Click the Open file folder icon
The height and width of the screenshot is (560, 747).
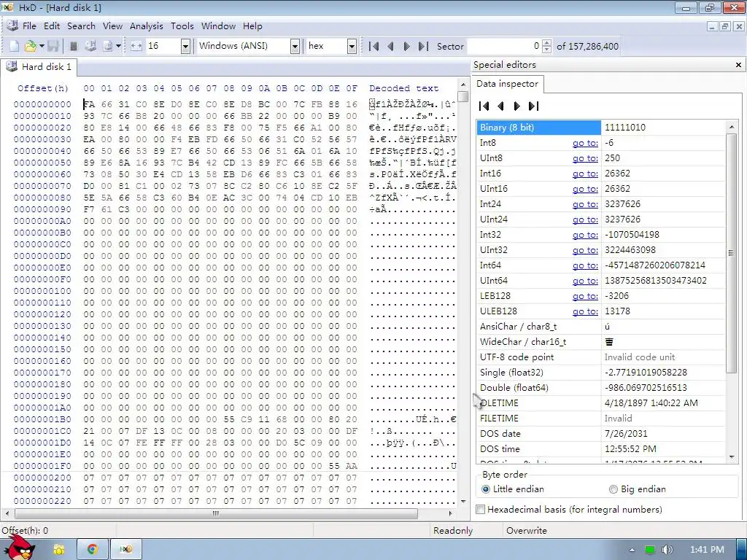coord(30,46)
